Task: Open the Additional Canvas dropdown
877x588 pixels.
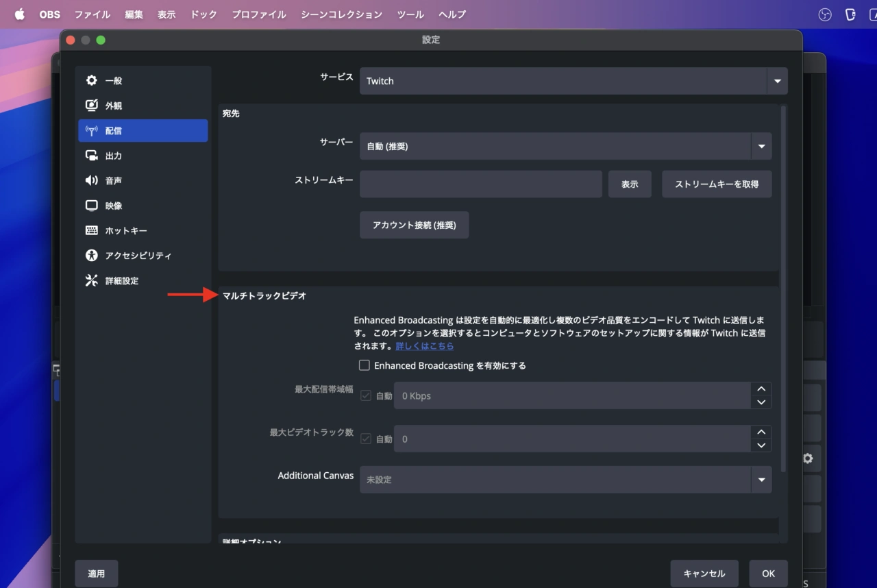Action: click(761, 480)
